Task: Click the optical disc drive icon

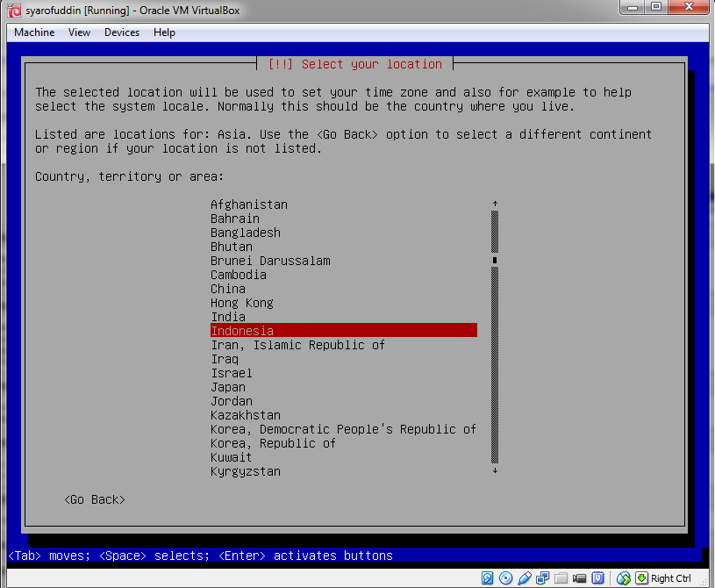Action: [x=505, y=578]
